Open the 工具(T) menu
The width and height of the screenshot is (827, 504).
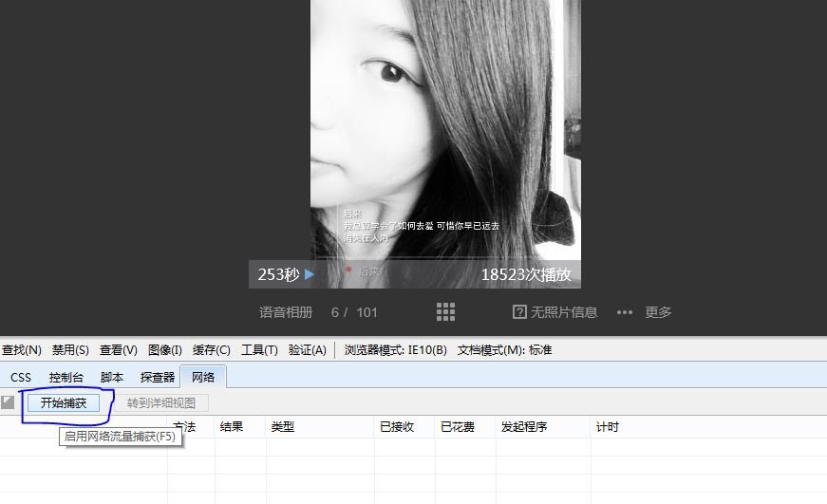tap(259, 350)
